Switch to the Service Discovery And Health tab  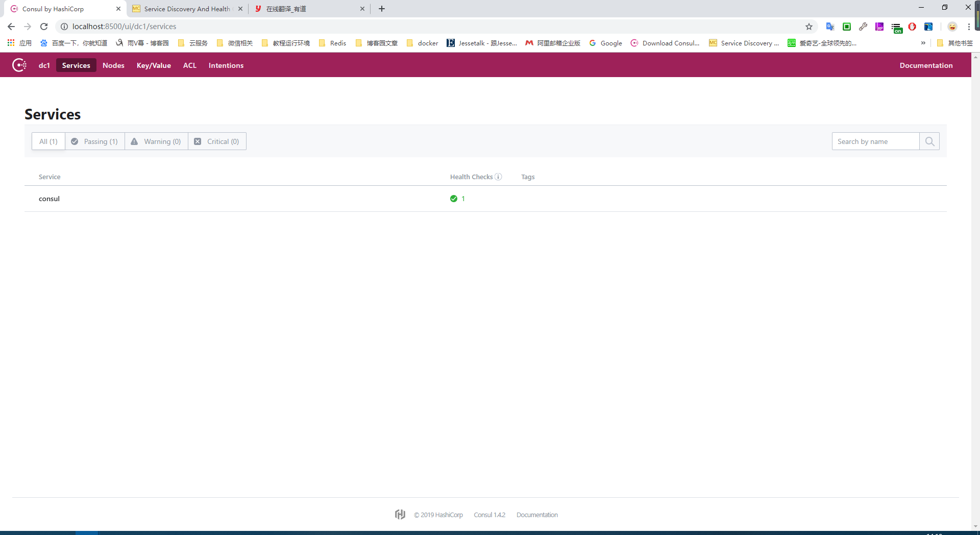187,9
